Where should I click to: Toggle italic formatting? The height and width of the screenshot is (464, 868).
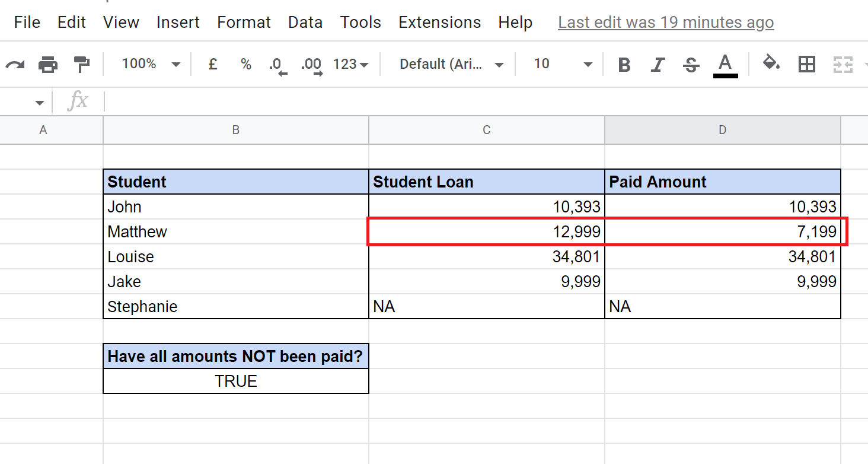(x=658, y=64)
